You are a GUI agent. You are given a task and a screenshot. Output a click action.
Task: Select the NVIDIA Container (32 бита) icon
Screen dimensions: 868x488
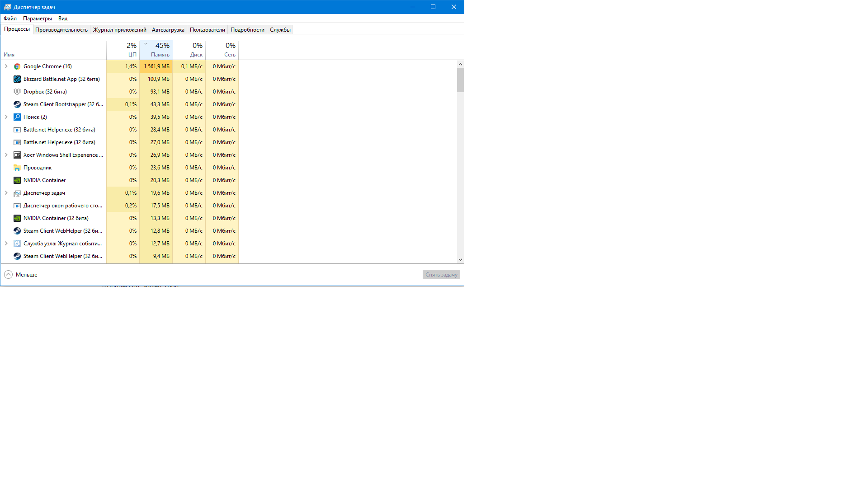pyautogui.click(x=17, y=218)
